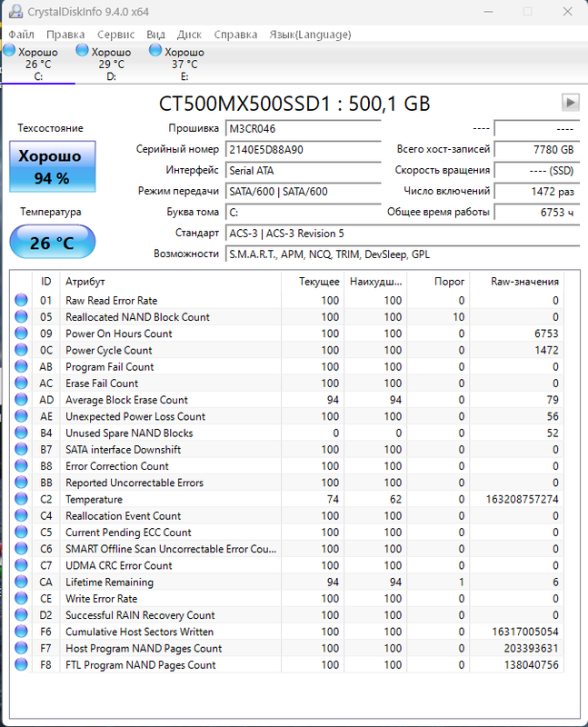Click status orb for Power On Hours Count
This screenshot has height=727, width=588.
pyautogui.click(x=21, y=334)
